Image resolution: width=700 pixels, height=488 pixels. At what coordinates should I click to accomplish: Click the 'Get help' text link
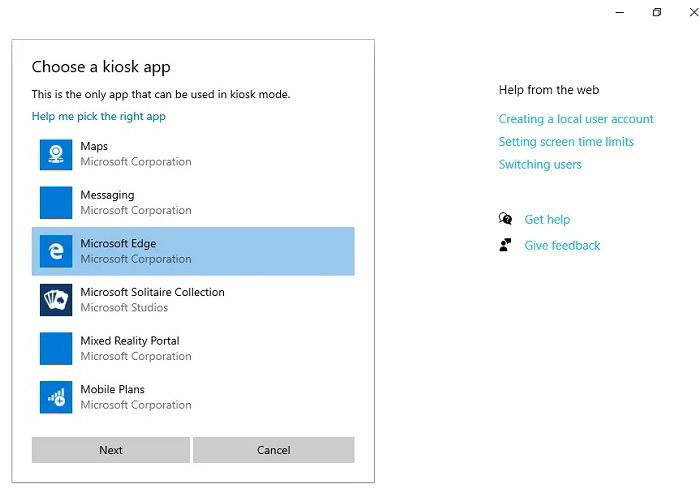click(547, 220)
